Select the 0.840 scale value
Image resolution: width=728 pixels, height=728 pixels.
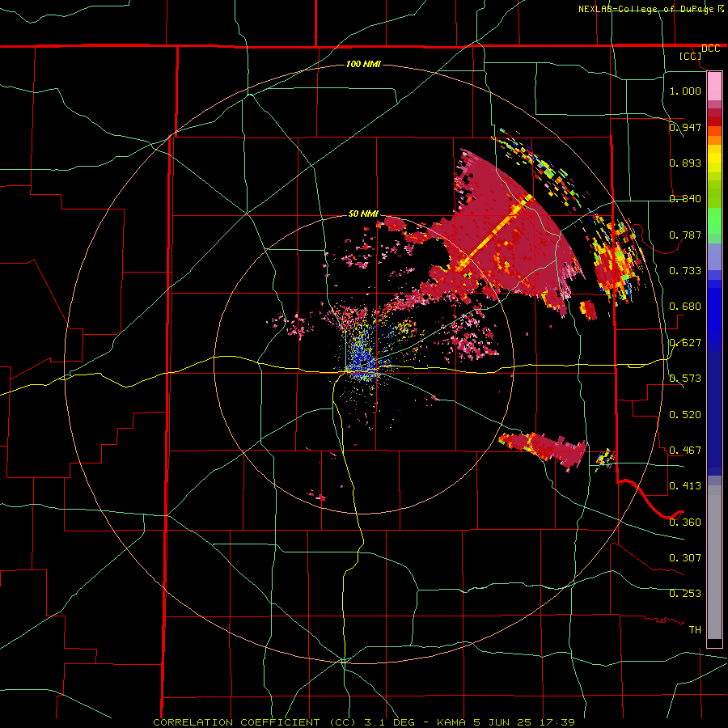point(685,198)
